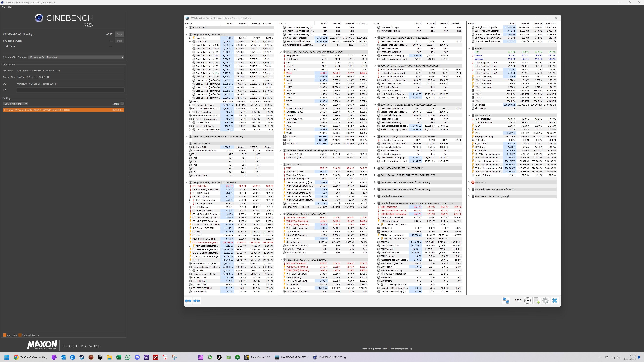
Task: Switch to Chrome Zen5 X3D Overclocking window
Action: pyautogui.click(x=31, y=357)
